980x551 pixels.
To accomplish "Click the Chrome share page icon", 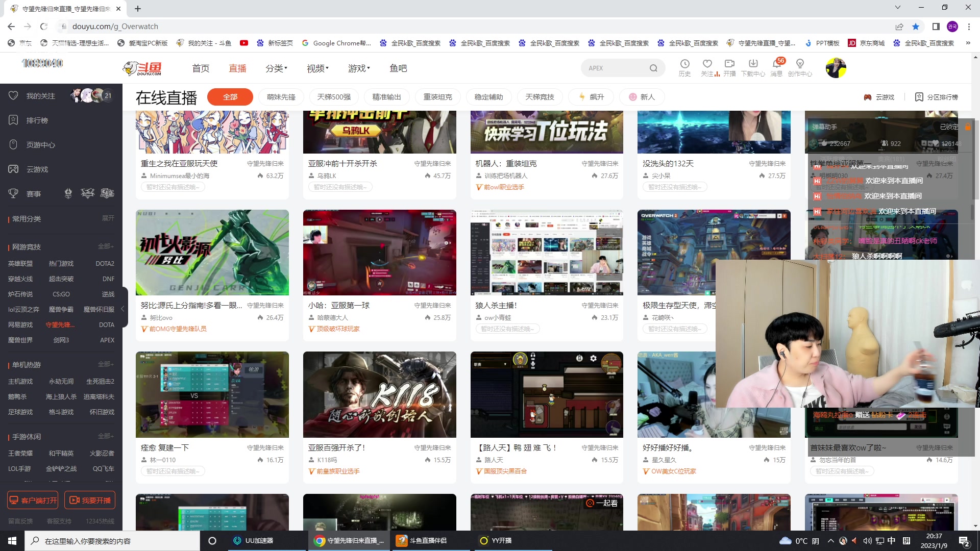I will click(x=899, y=27).
